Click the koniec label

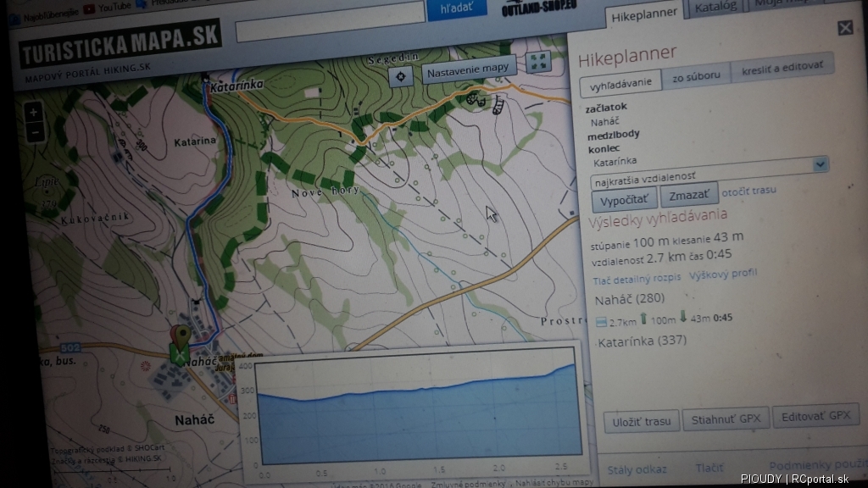pos(604,148)
